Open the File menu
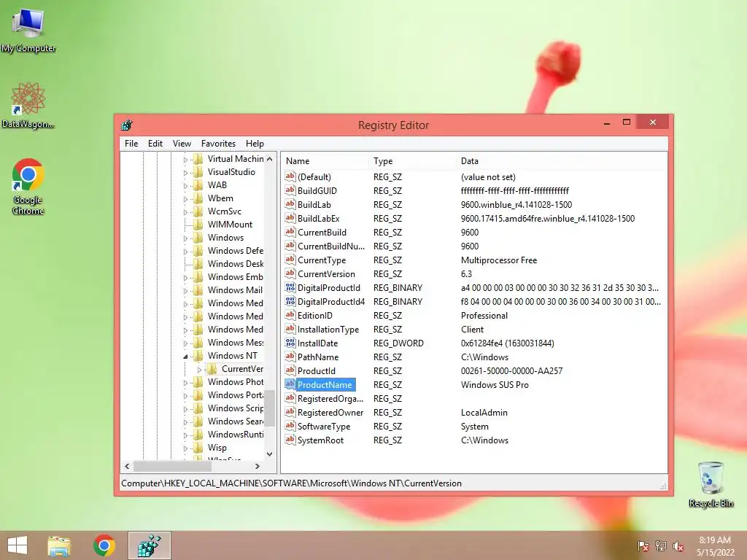 coord(131,144)
